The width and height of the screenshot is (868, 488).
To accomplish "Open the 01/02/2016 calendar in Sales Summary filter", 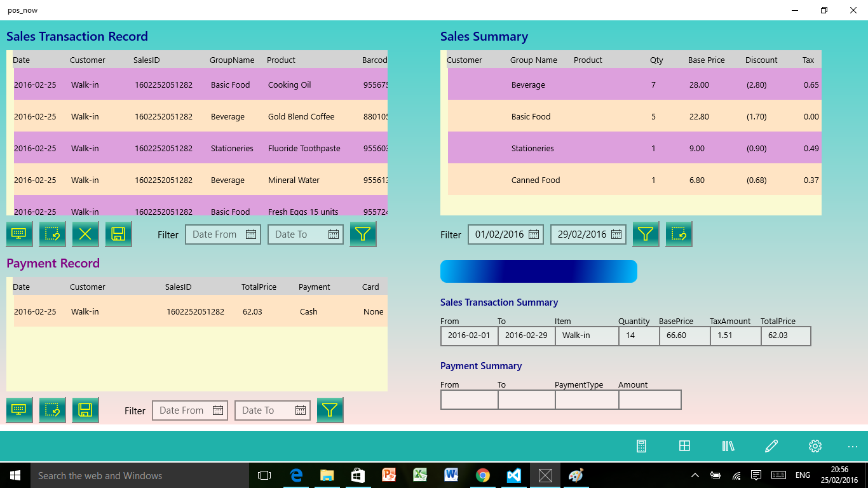I will point(532,234).
